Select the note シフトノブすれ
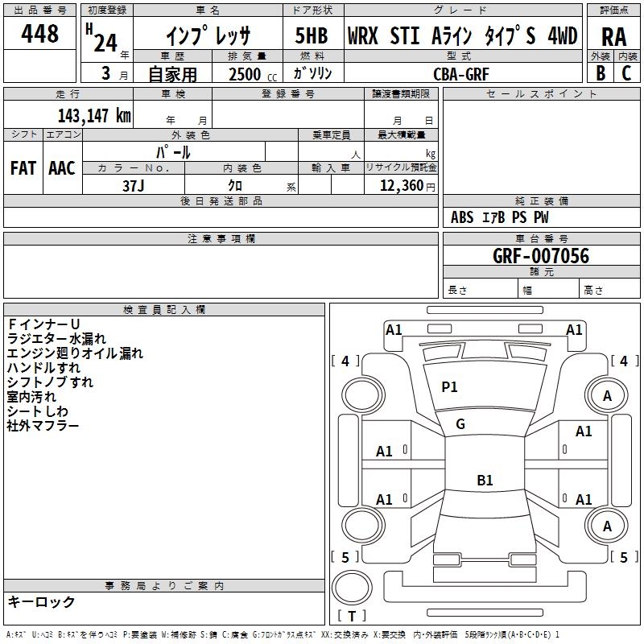This screenshot has height=644, width=644. coord(50,382)
